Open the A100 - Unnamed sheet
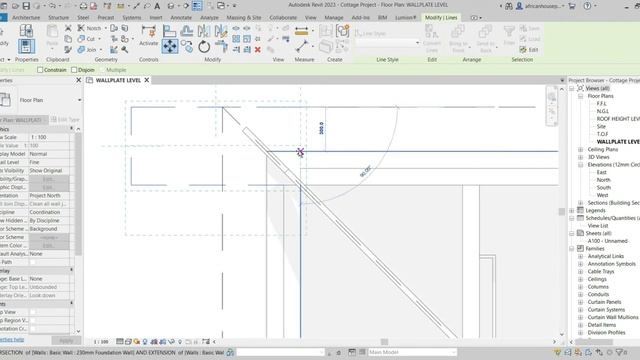This screenshot has width=640, height=360. click(x=607, y=241)
